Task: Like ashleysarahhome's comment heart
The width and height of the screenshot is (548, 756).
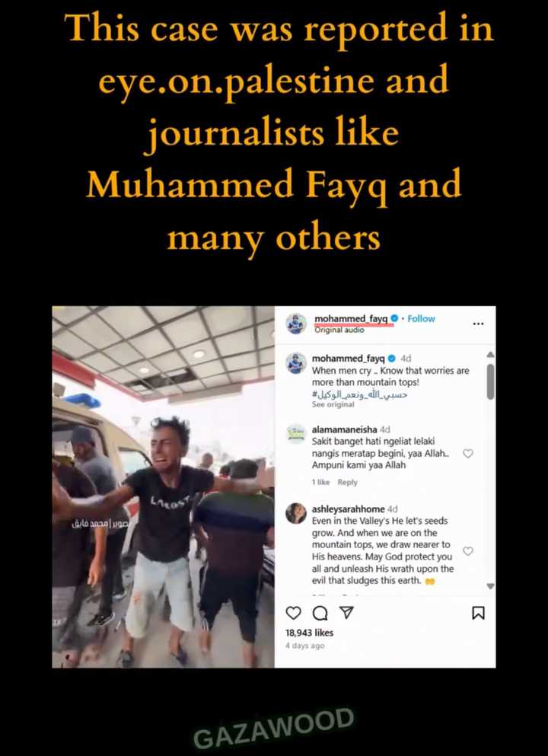Action: point(467,550)
